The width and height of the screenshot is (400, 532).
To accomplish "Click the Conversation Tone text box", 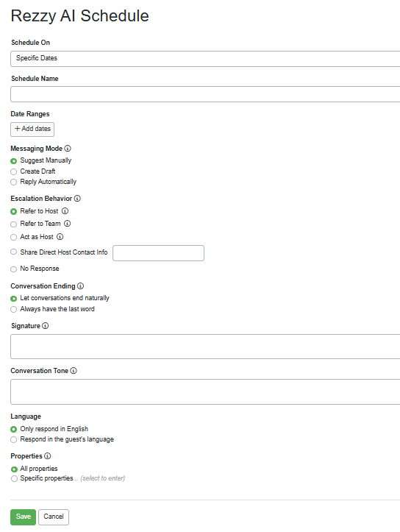I will [x=205, y=392].
